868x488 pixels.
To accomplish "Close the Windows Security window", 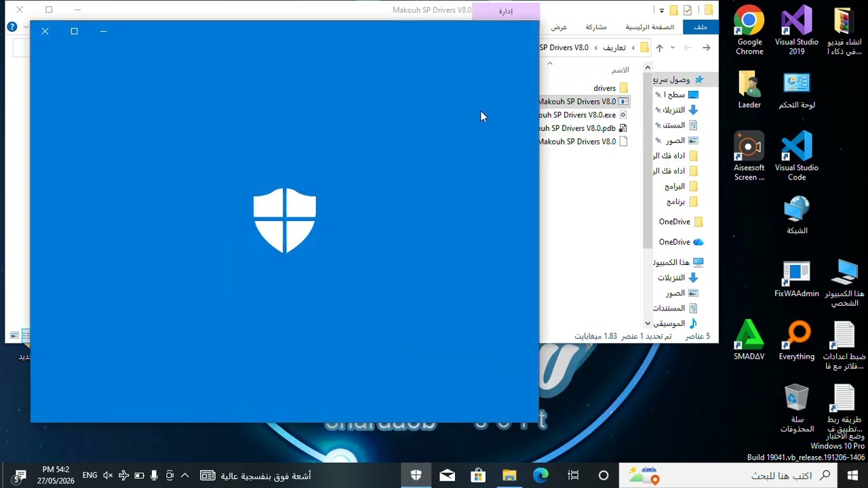I will pos(45,31).
